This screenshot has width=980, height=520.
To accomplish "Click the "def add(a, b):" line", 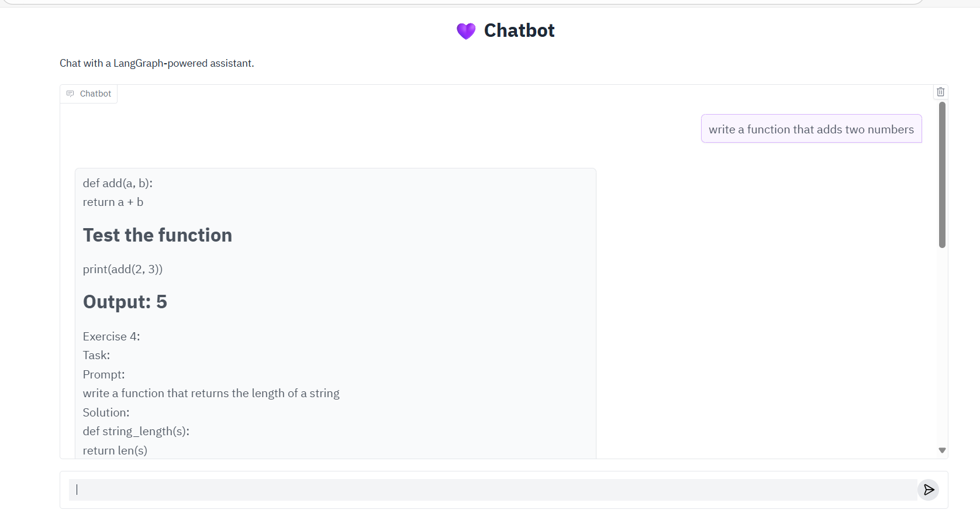I will 118,183.
